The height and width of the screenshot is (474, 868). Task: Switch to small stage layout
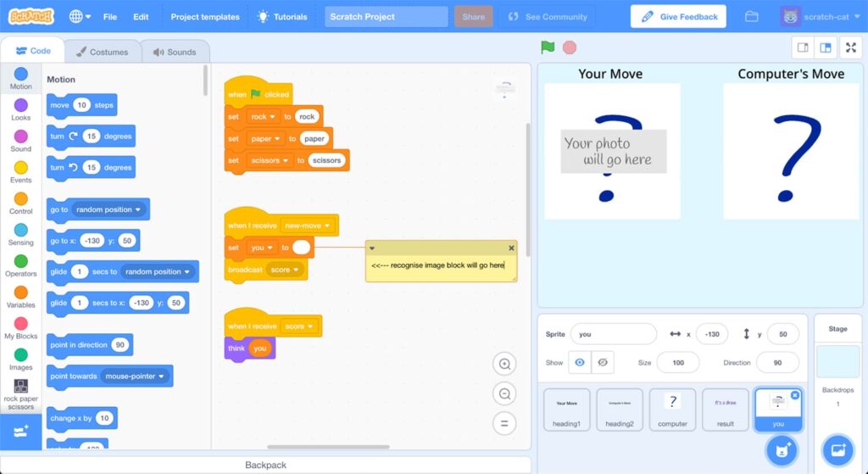point(803,47)
